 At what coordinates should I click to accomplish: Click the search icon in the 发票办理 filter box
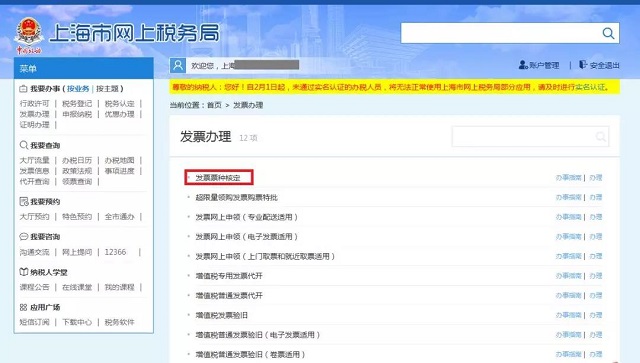pyautogui.click(x=600, y=136)
